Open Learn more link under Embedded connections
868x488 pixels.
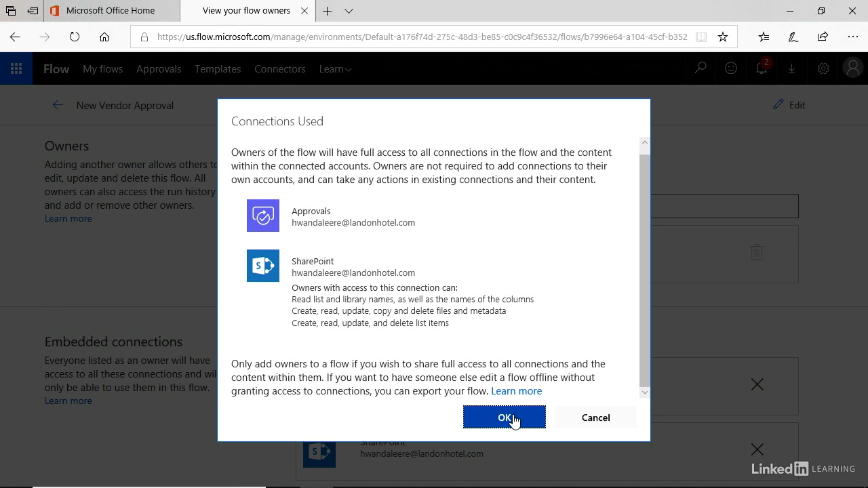[68, 401]
